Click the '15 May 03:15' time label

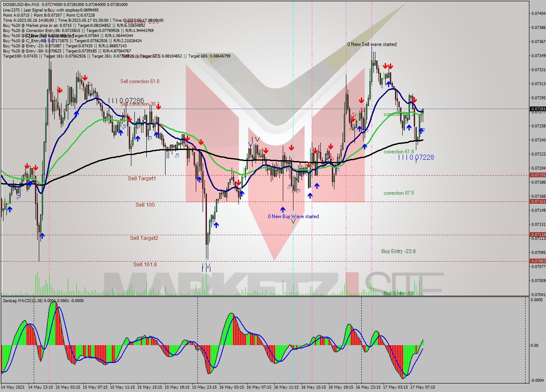(68, 387)
